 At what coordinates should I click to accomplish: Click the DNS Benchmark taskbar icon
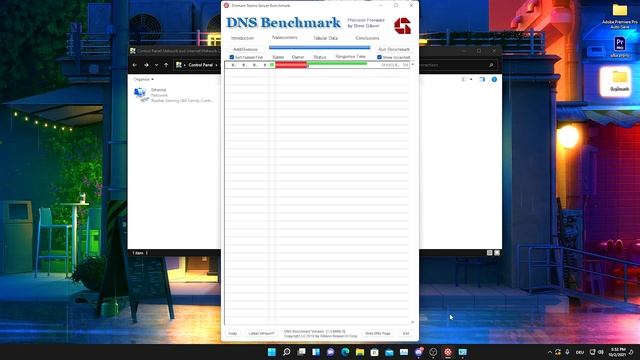coord(448,352)
